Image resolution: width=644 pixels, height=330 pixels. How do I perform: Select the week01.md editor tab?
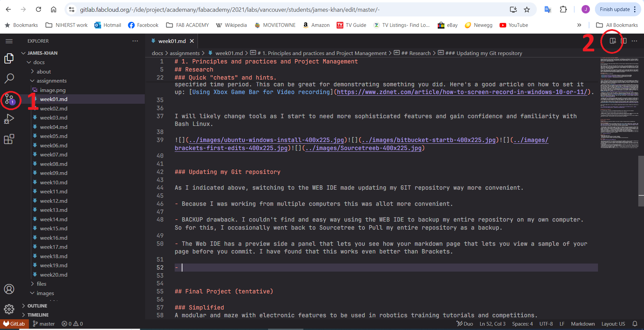pyautogui.click(x=172, y=41)
